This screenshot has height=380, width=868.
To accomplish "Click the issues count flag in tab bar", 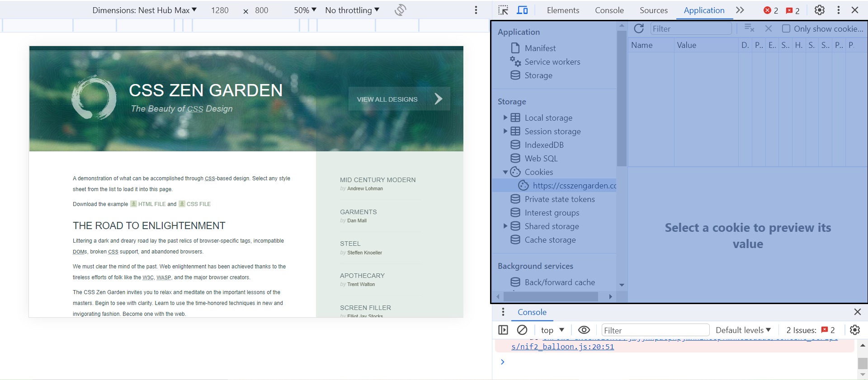I will tap(793, 10).
